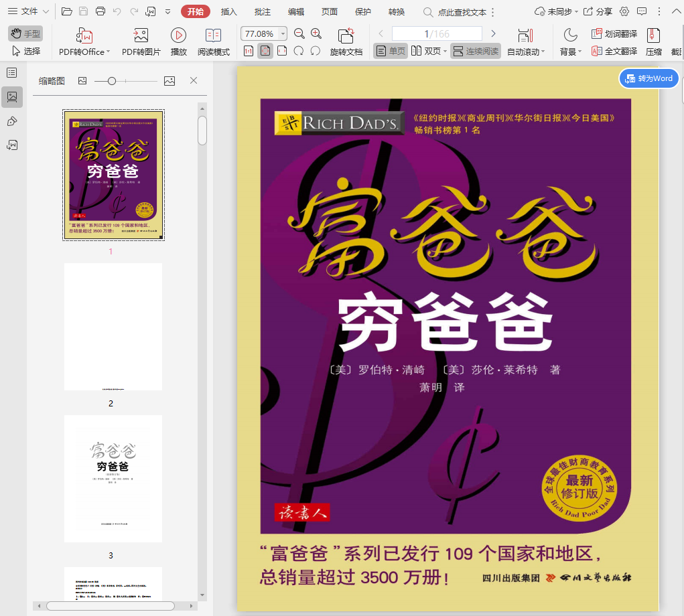Click the zoom out magnifier

pos(299,33)
